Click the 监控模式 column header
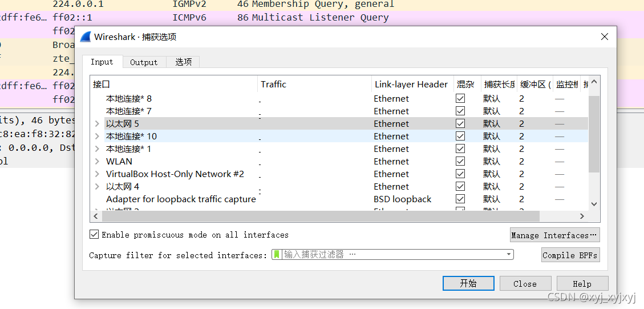644x309 pixels. point(567,85)
